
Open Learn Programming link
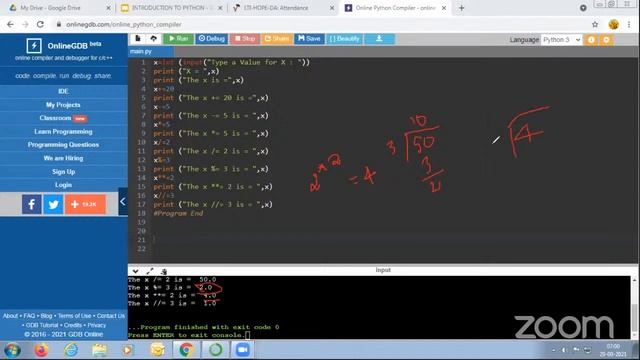coord(63,131)
